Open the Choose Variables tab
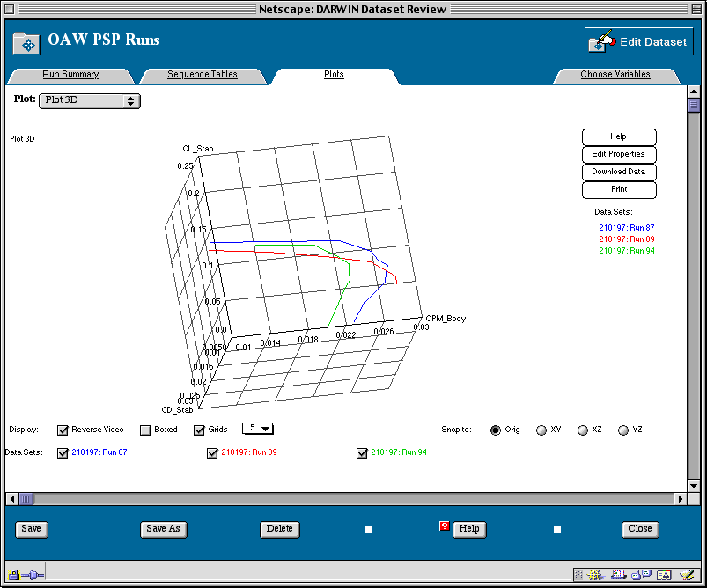This screenshot has height=588, width=707. [615, 75]
